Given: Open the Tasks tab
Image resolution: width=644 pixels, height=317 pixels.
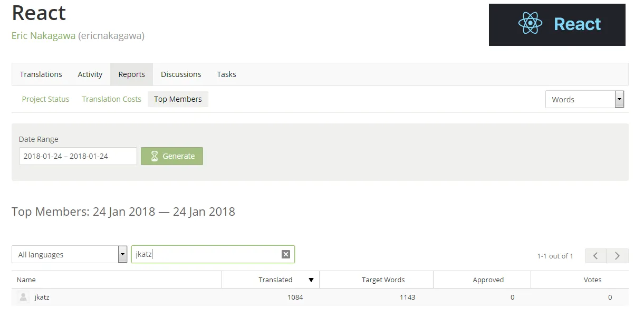Looking at the screenshot, I should coord(226,74).
